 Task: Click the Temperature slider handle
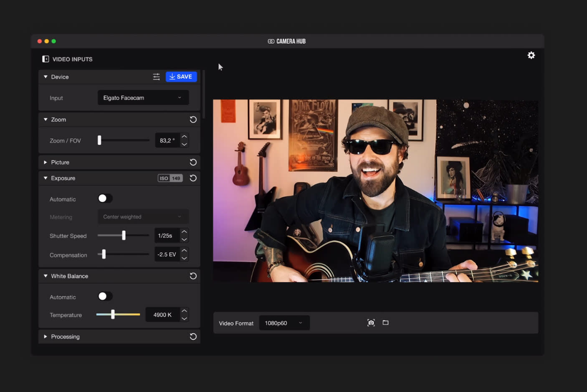tap(113, 314)
